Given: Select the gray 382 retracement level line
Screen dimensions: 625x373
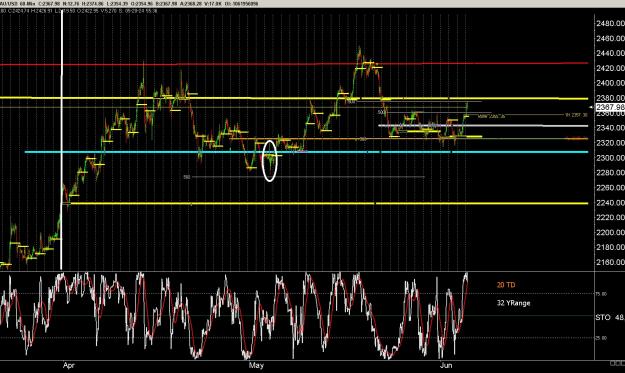Looking at the screenshot, I should pos(308,177).
